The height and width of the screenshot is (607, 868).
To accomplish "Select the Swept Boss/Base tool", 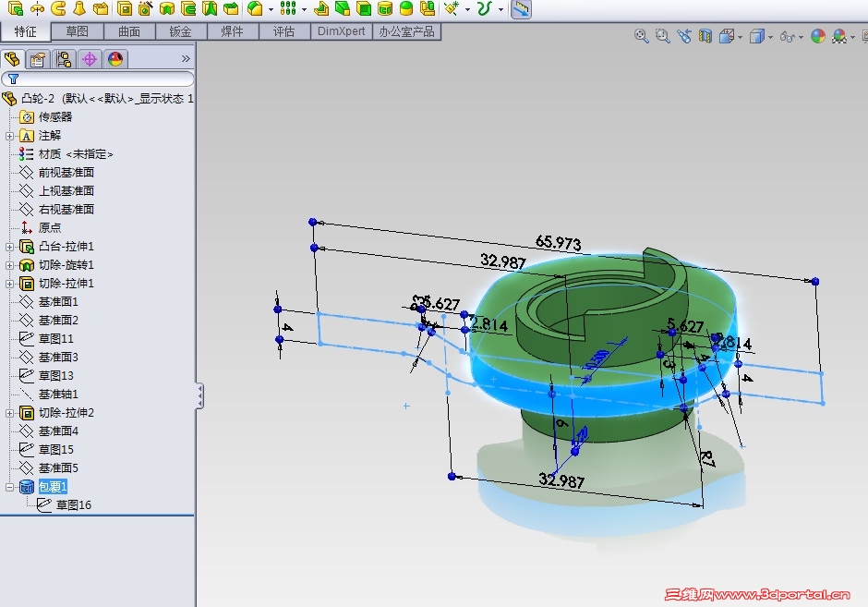I will click(x=58, y=7).
